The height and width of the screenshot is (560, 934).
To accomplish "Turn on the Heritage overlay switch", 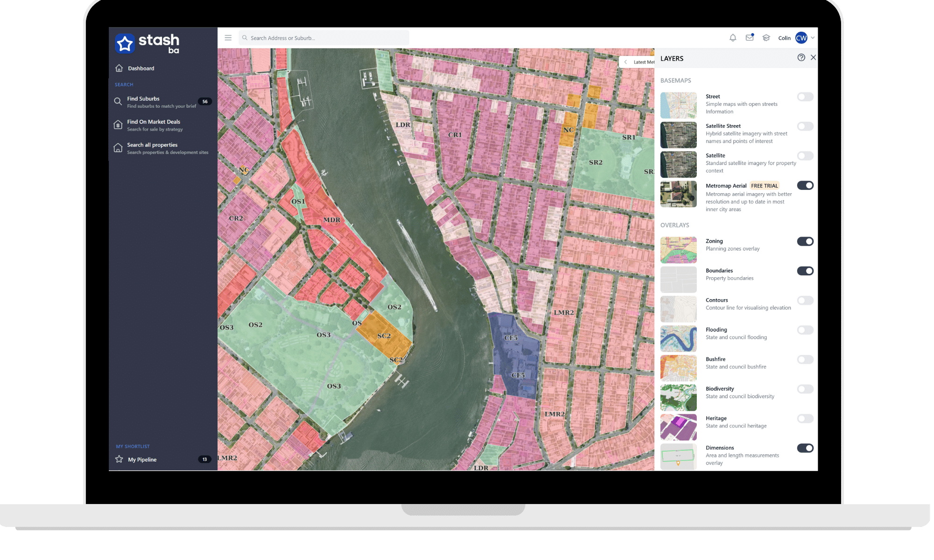I will [x=805, y=419].
